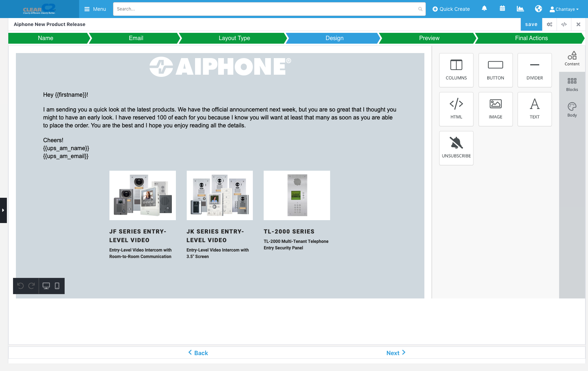Viewport: 588px width, 371px height.
Task: Add a Text content block
Action: click(535, 109)
